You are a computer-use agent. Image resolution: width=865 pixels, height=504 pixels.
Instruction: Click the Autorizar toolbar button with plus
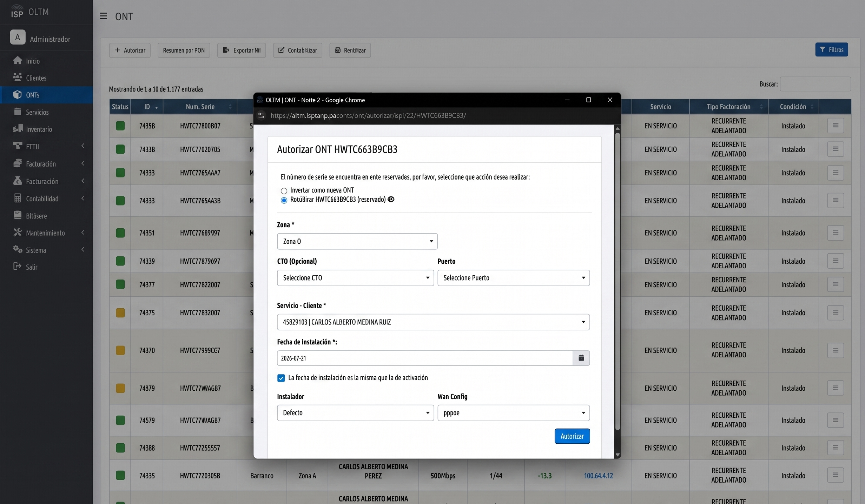tap(130, 50)
